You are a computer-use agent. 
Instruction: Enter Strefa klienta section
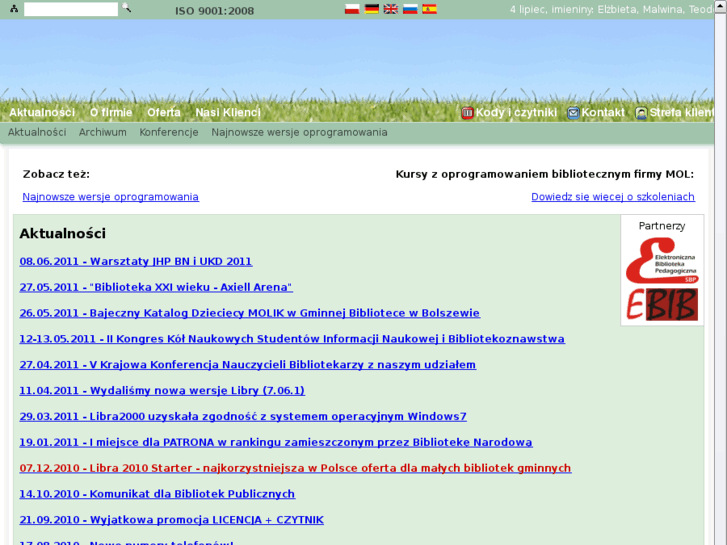(x=681, y=113)
